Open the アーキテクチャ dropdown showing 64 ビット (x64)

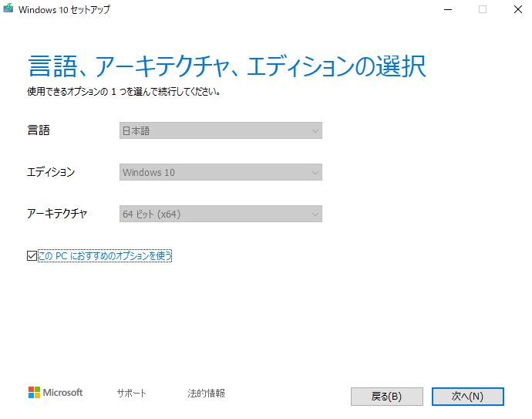[220, 214]
